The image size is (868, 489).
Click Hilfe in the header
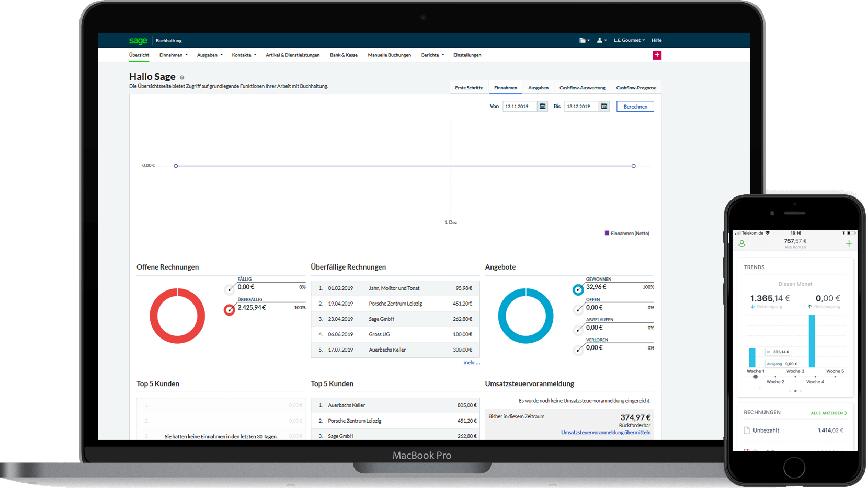click(656, 40)
